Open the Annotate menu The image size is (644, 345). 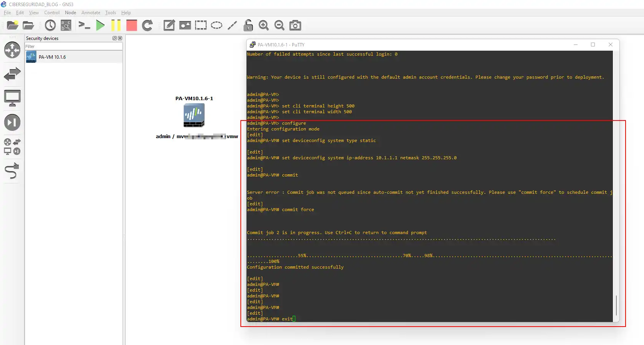point(91,13)
